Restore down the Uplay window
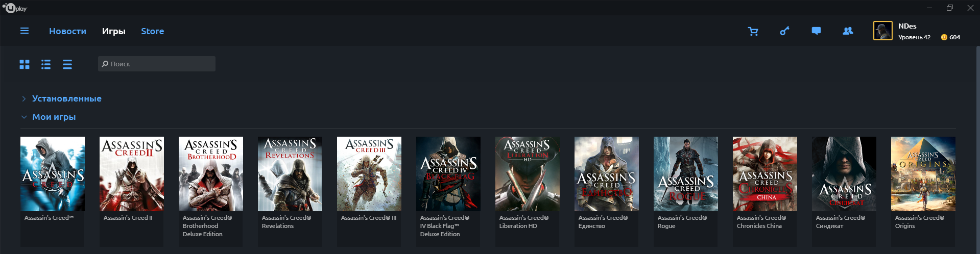This screenshot has width=980, height=254. (950, 8)
